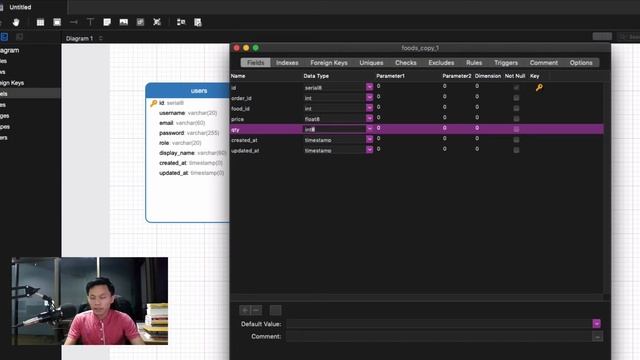Toggle Not Null for id field
Viewport: 640px width, 360px height.
click(516, 87)
